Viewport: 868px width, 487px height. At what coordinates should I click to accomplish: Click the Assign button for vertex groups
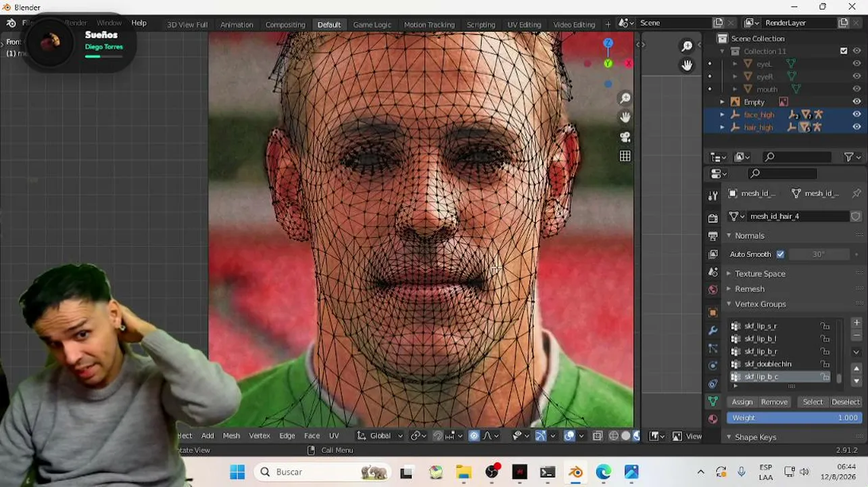[742, 402]
